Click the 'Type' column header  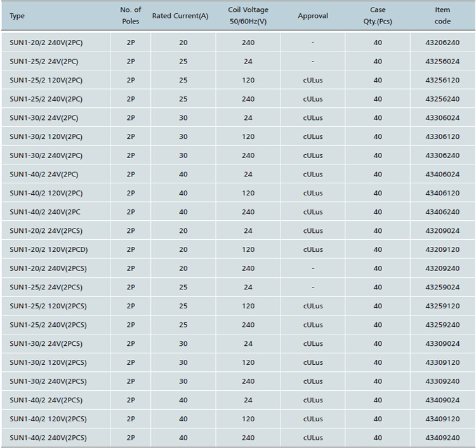[x=17, y=16]
